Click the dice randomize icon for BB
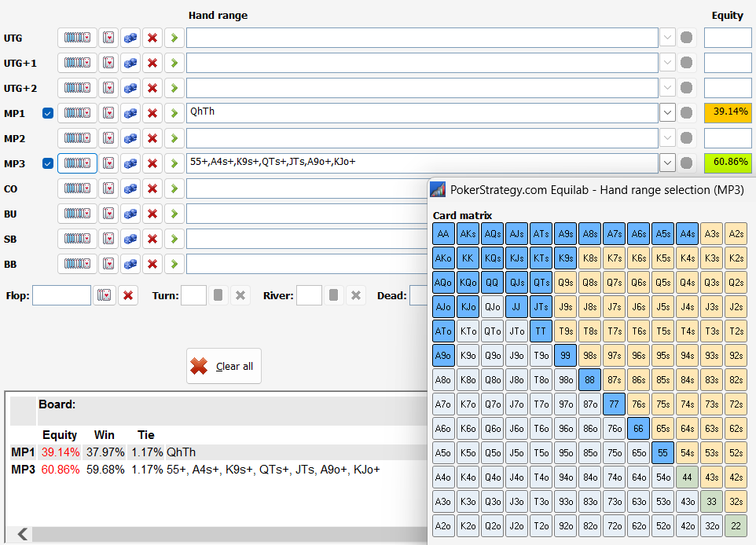Viewport: 756px width, 545px height. [130, 264]
